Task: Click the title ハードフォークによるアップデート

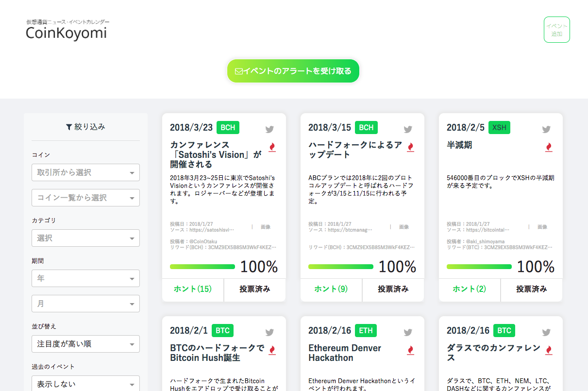Action: pos(355,150)
